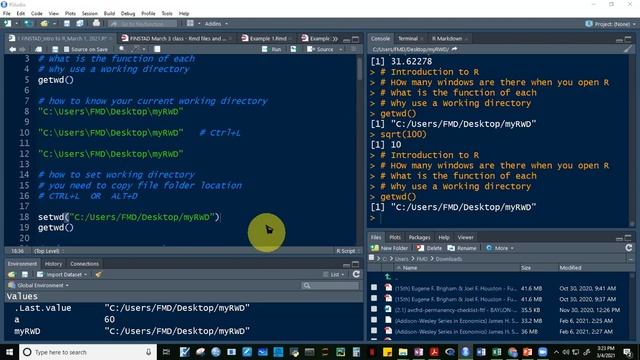Open the notification center icon
This screenshot has width=640, height=360.
tap(628, 352)
